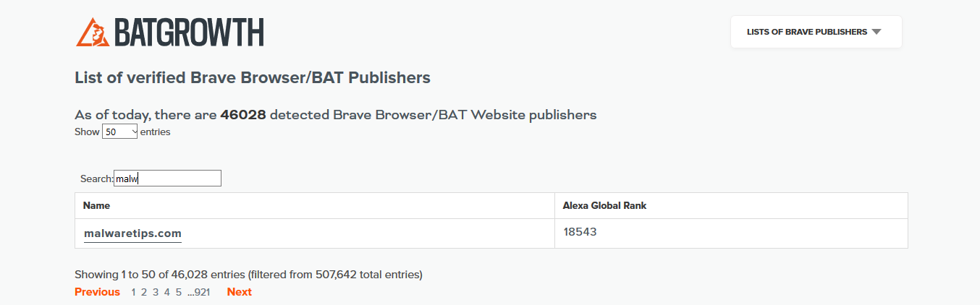Click the List of verified Brave Publishers heading
The height and width of the screenshot is (305, 980).
(x=253, y=78)
